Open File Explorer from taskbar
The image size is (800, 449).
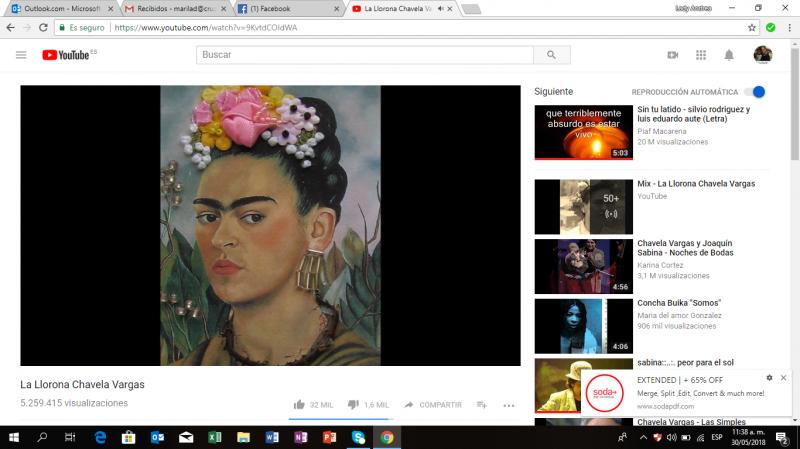243,437
